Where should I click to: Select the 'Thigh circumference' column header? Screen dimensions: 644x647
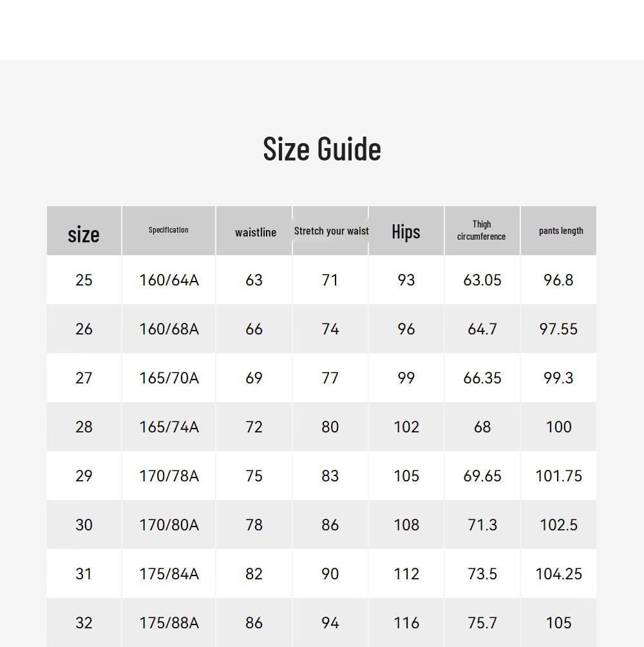(482, 230)
